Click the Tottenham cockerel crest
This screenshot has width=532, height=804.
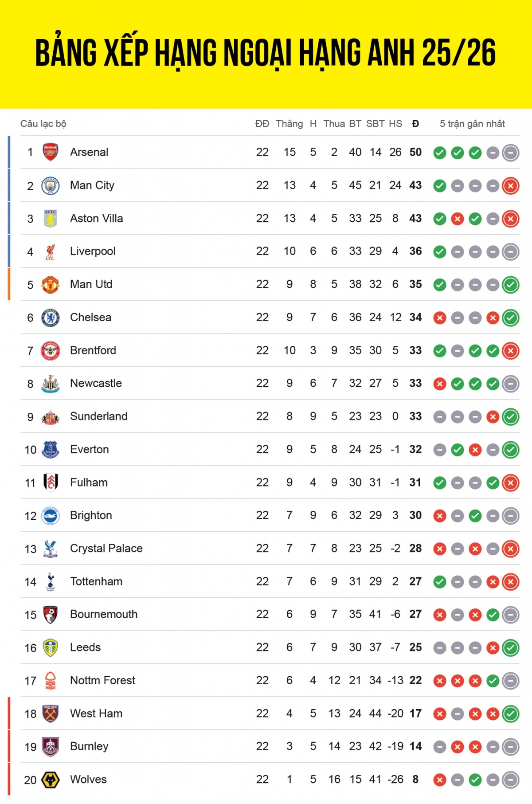tap(51, 581)
